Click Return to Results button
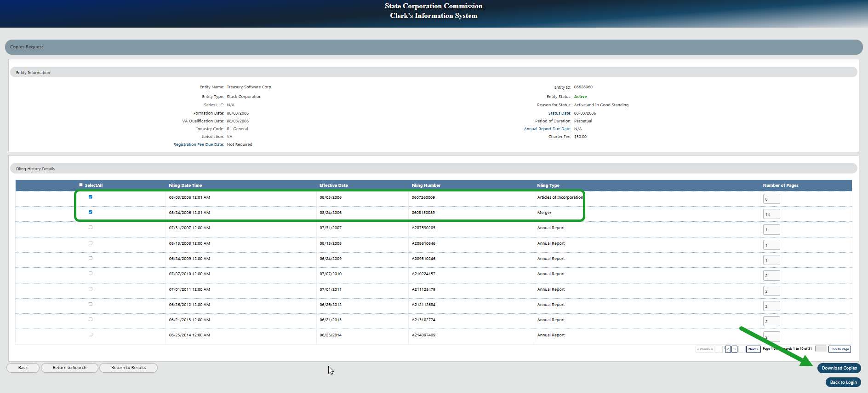The image size is (868, 393). click(128, 368)
